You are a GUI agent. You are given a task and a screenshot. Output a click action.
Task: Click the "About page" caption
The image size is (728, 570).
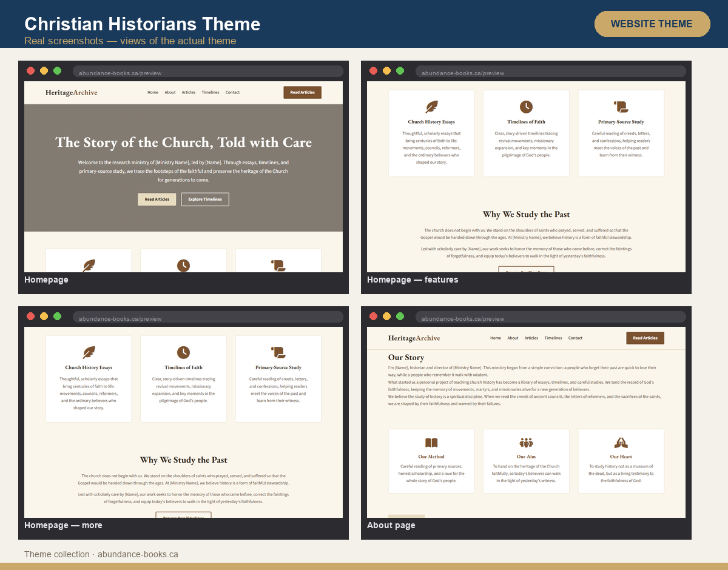(x=391, y=525)
